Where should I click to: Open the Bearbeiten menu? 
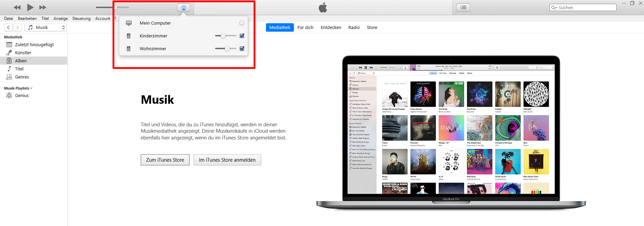click(x=27, y=19)
